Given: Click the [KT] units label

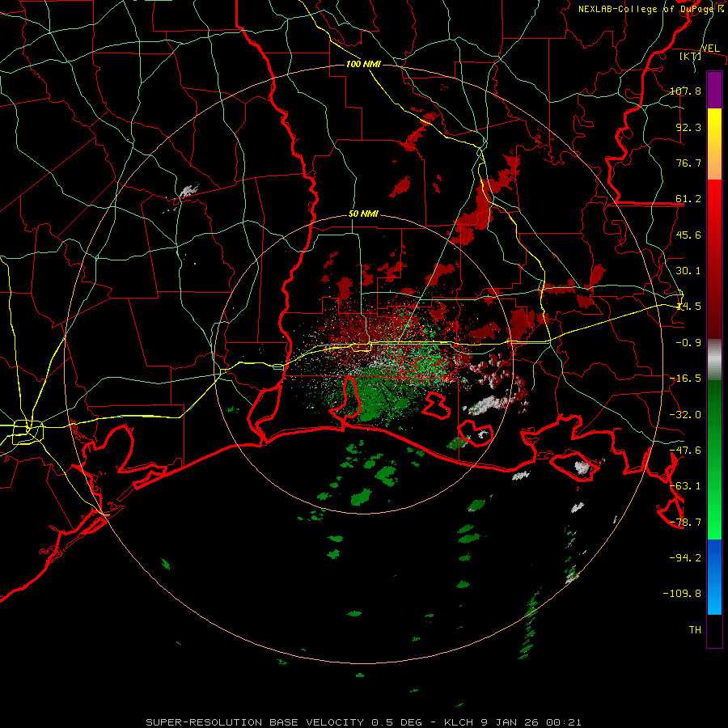Looking at the screenshot, I should coord(691,56).
